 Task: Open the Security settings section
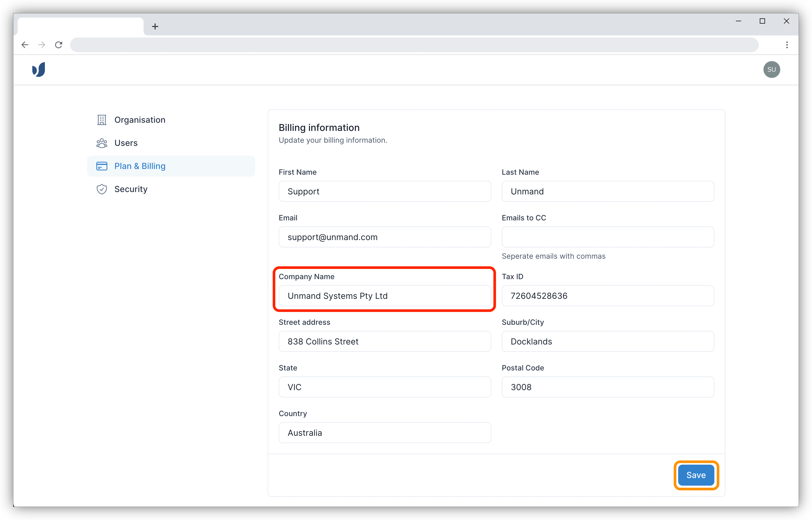click(x=131, y=189)
